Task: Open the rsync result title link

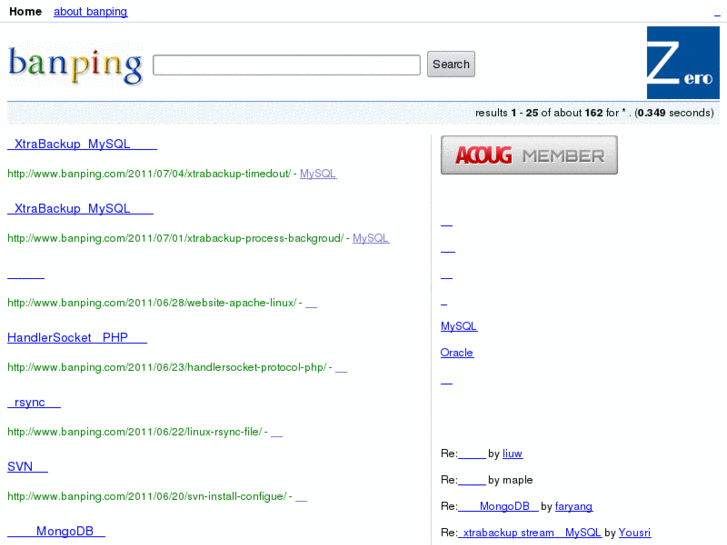Action: pyautogui.click(x=34, y=402)
